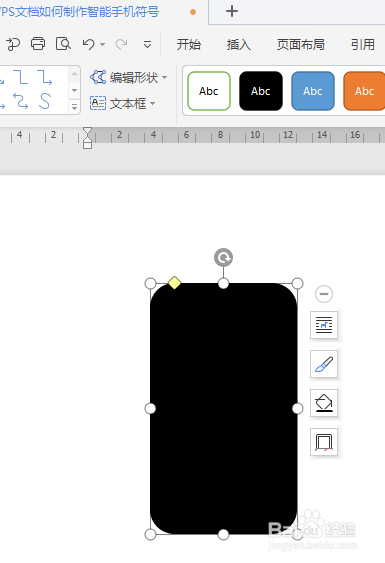The height and width of the screenshot is (563, 385).
Task: Collapse the floating shape toolbar minus button
Action: (324, 294)
